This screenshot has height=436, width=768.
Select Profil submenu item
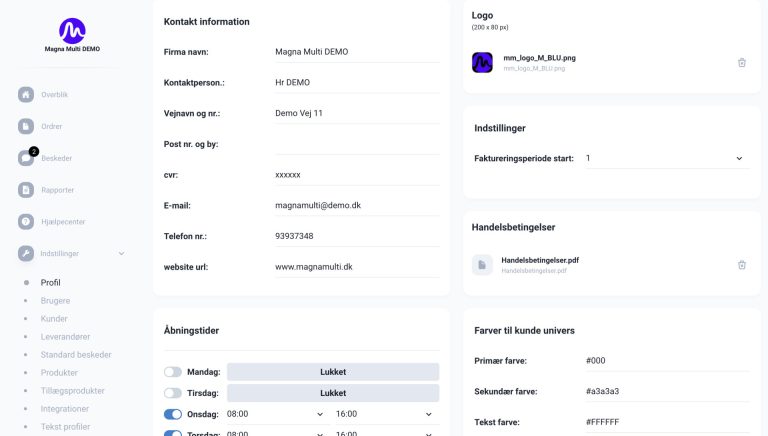point(50,283)
